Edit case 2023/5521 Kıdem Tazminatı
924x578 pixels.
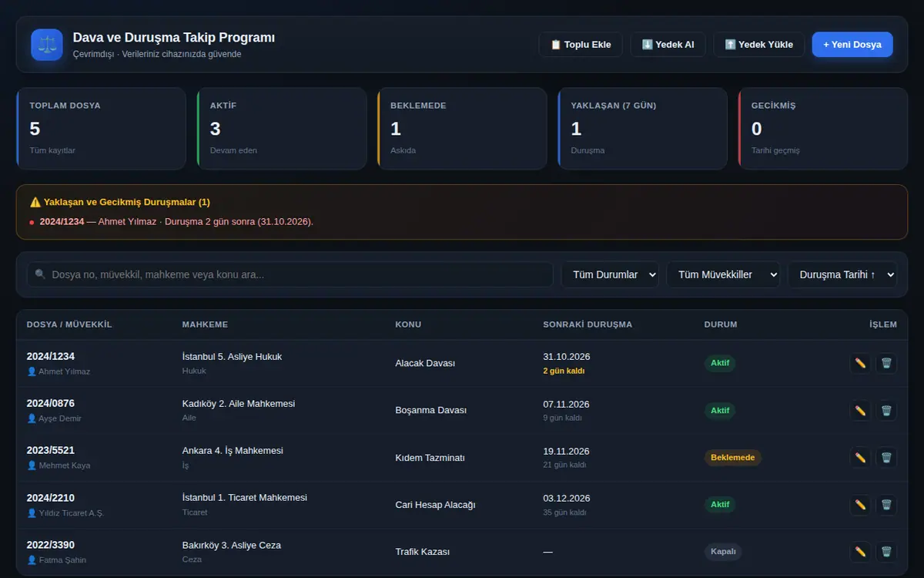860,458
